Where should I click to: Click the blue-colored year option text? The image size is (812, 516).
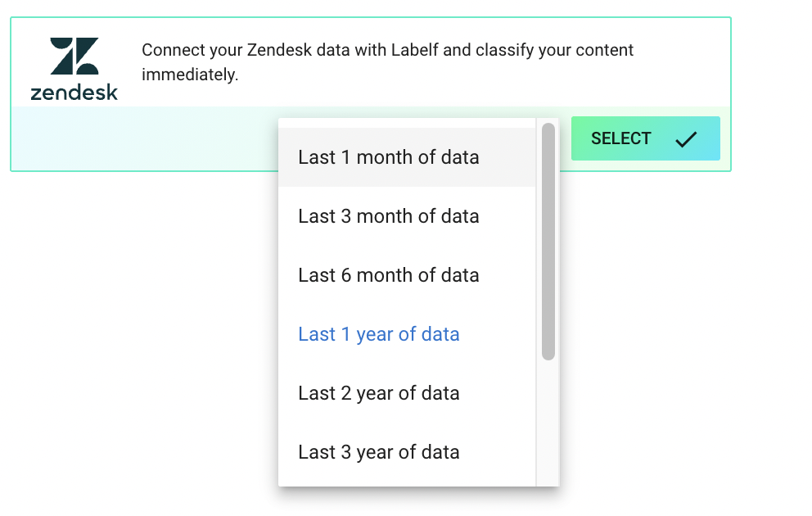tap(378, 334)
